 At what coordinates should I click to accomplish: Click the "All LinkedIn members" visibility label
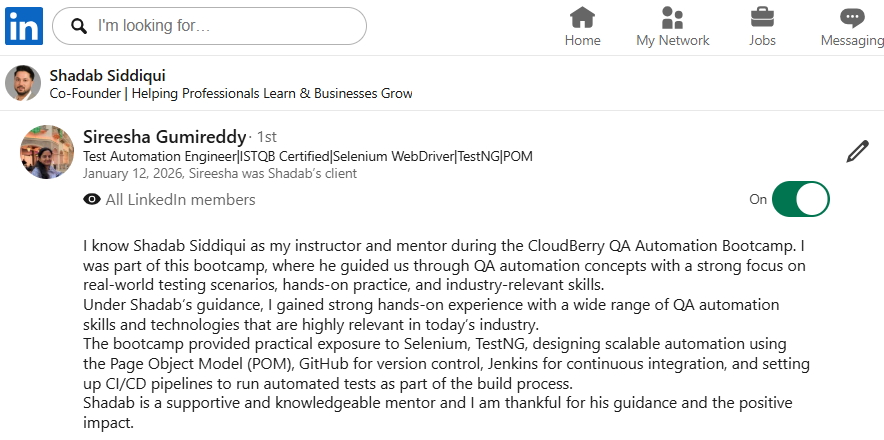coord(180,200)
